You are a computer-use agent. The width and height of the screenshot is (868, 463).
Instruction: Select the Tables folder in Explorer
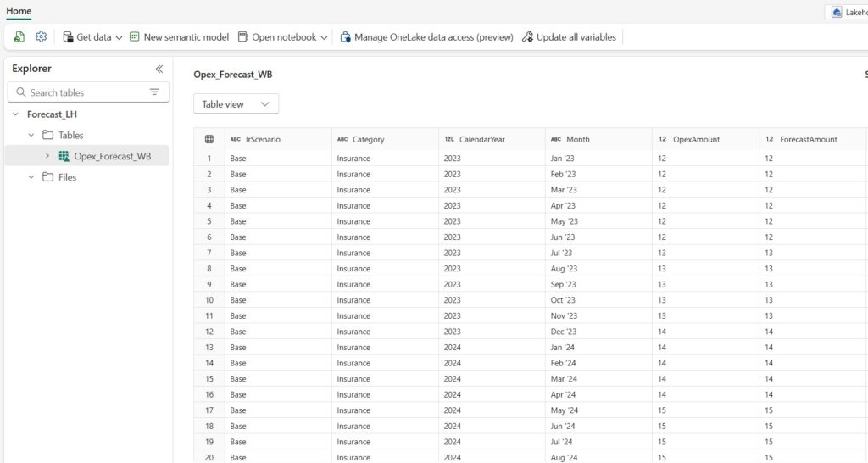[x=70, y=135]
